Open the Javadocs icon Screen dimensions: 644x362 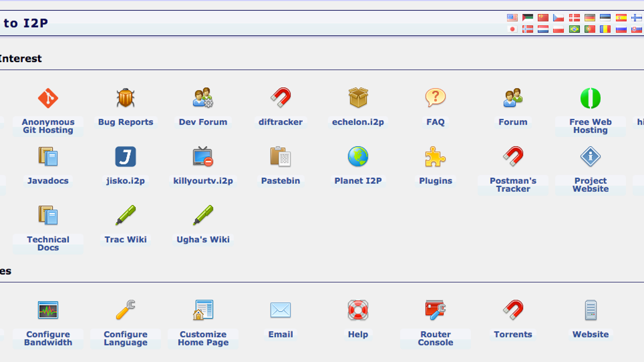tap(48, 156)
